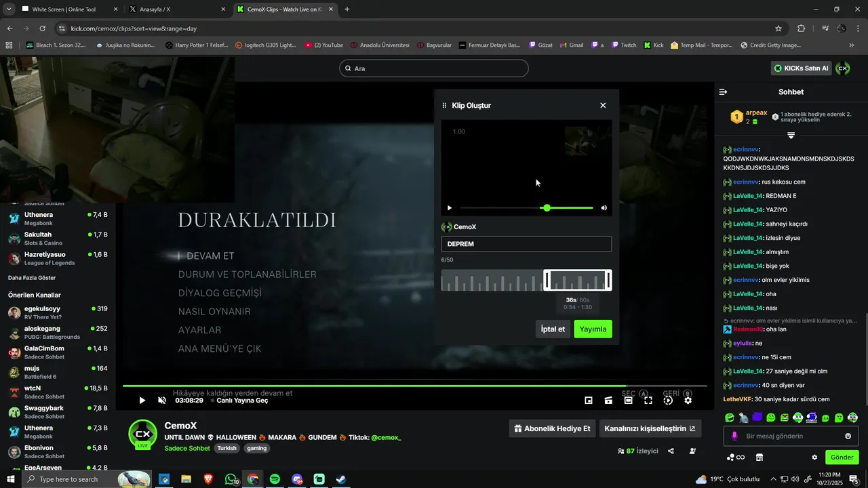The height and width of the screenshot is (488, 868).
Task: Open the aloskegang recommended channel
Action: tap(58, 333)
